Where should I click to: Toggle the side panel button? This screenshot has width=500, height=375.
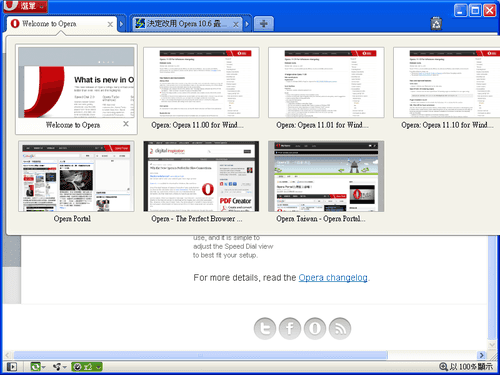tap(12, 367)
